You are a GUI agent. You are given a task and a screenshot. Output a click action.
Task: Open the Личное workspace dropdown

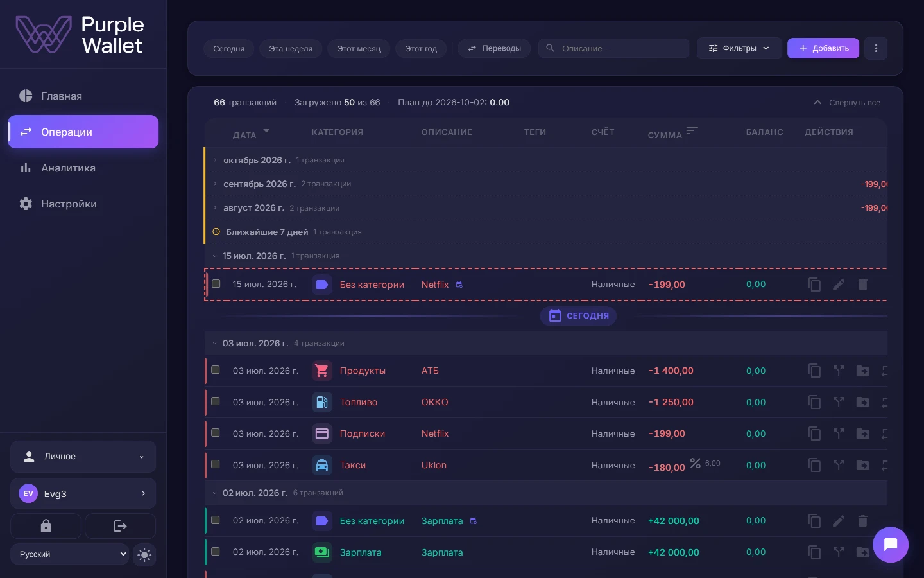click(x=83, y=457)
